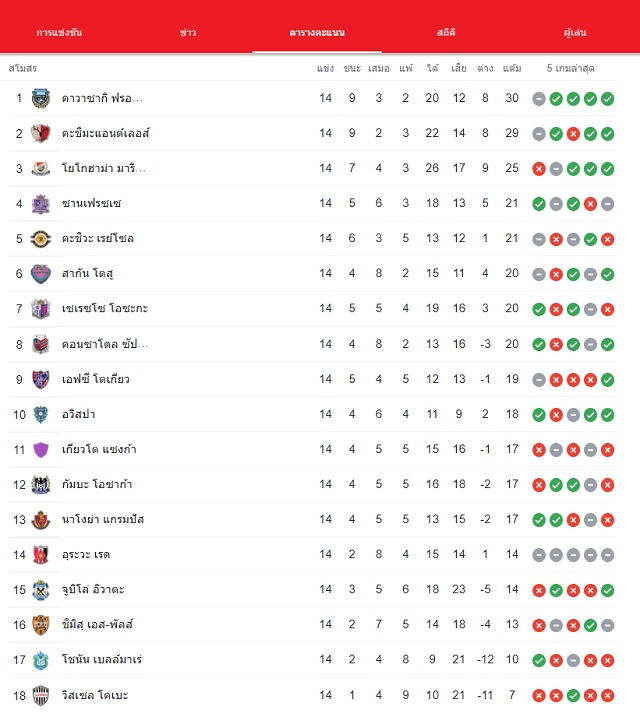Select the Kashima Antlers crest in row 2

[x=41, y=134]
